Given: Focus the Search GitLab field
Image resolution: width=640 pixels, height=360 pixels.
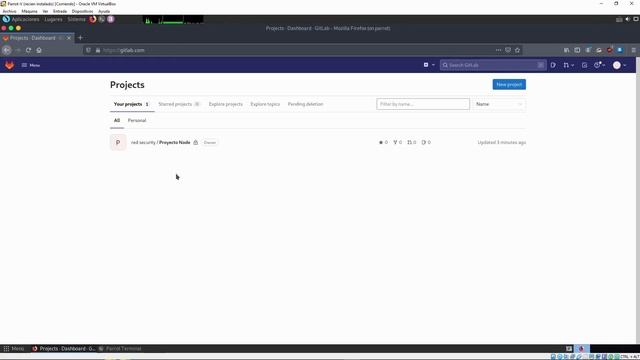Looking at the screenshot, I should [x=493, y=65].
